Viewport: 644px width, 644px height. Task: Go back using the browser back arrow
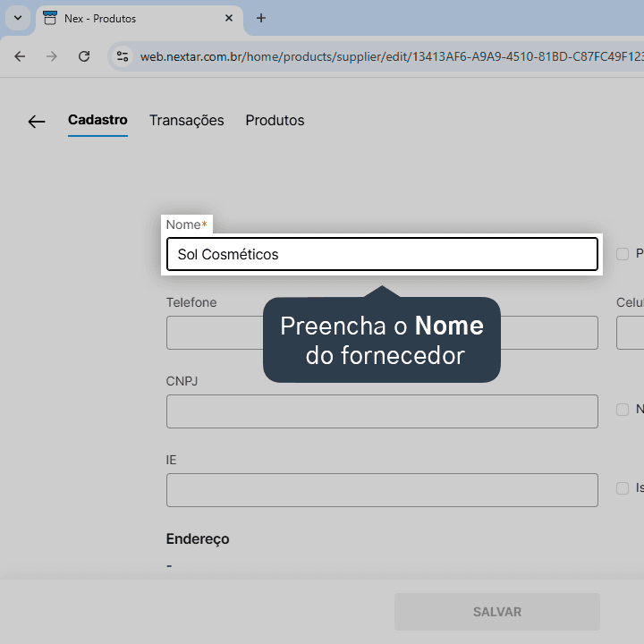point(20,56)
